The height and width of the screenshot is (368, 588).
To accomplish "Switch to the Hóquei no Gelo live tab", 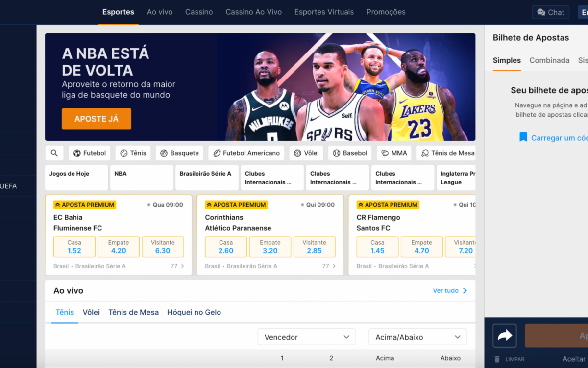I will 194,312.
